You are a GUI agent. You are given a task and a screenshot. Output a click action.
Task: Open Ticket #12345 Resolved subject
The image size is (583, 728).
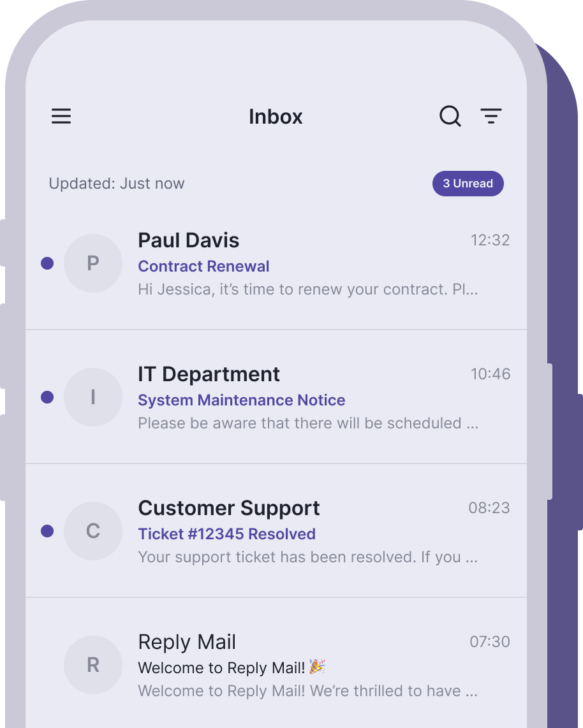coord(226,534)
